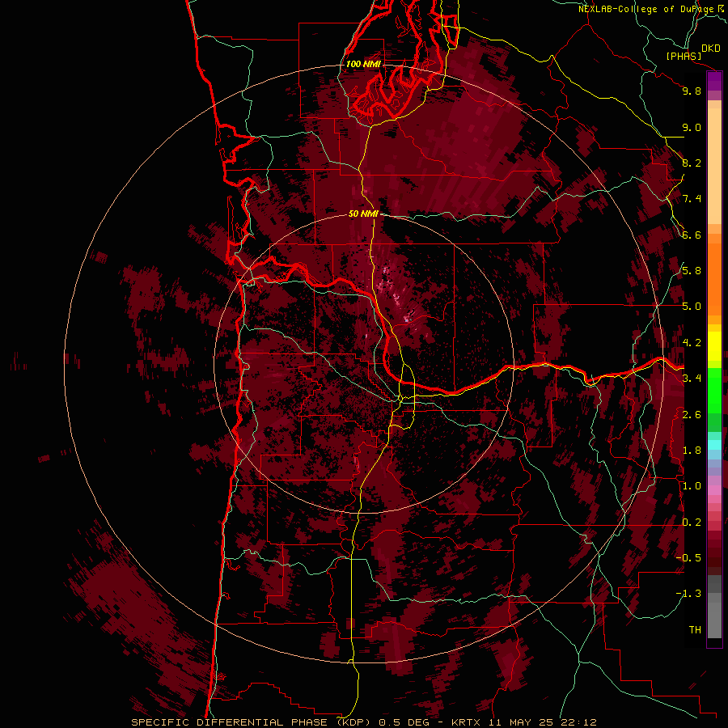The image size is (728, 728).
Task: Click the 2.6 value on the color scale
Action: [692, 415]
